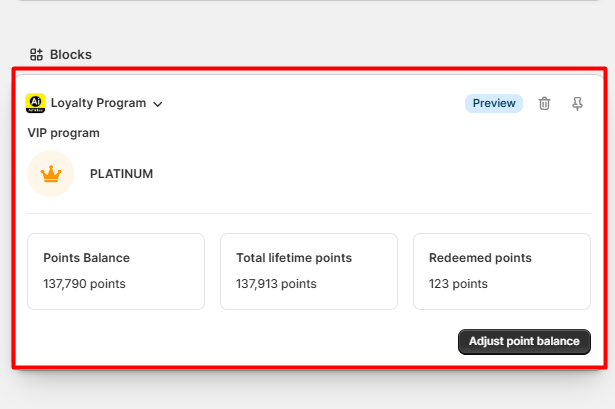Select the PLATINUM tier label
Screen dimensions: 615x409
coord(121,174)
